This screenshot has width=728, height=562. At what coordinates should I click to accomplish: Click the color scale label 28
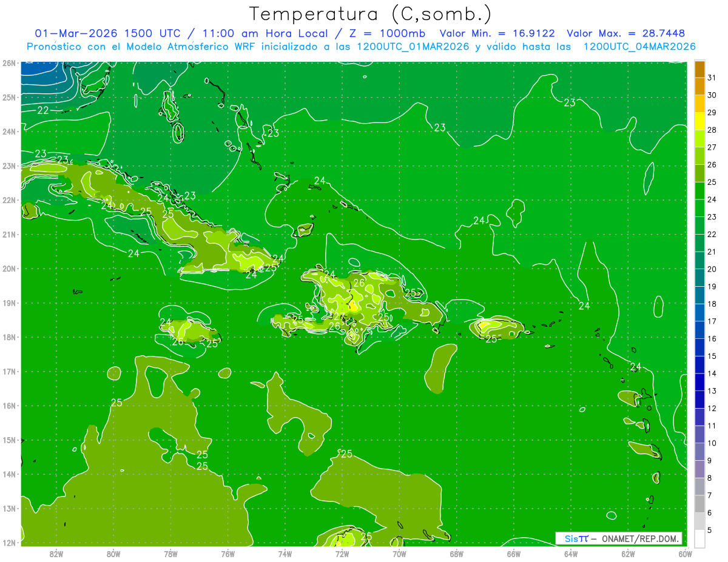point(712,130)
